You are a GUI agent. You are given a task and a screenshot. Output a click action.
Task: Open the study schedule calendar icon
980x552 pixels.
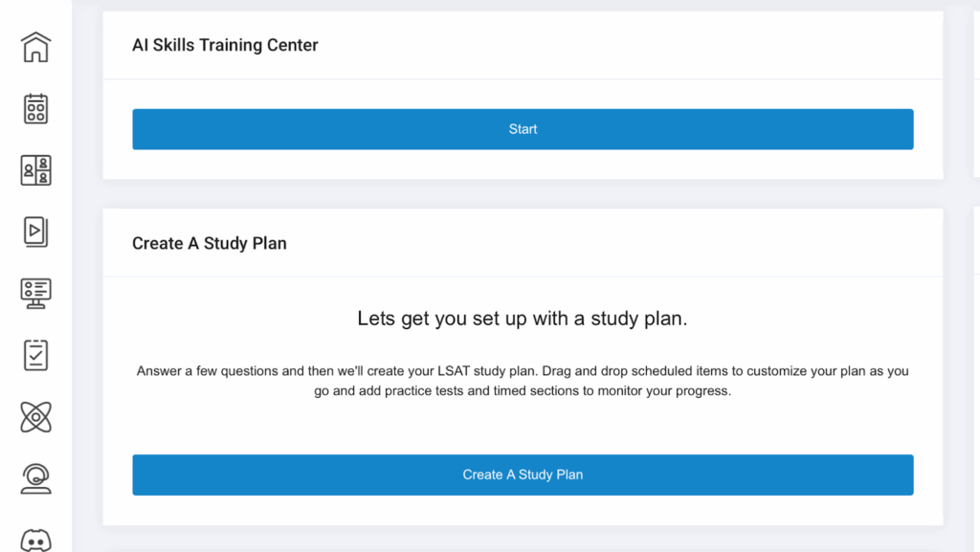coord(35,107)
